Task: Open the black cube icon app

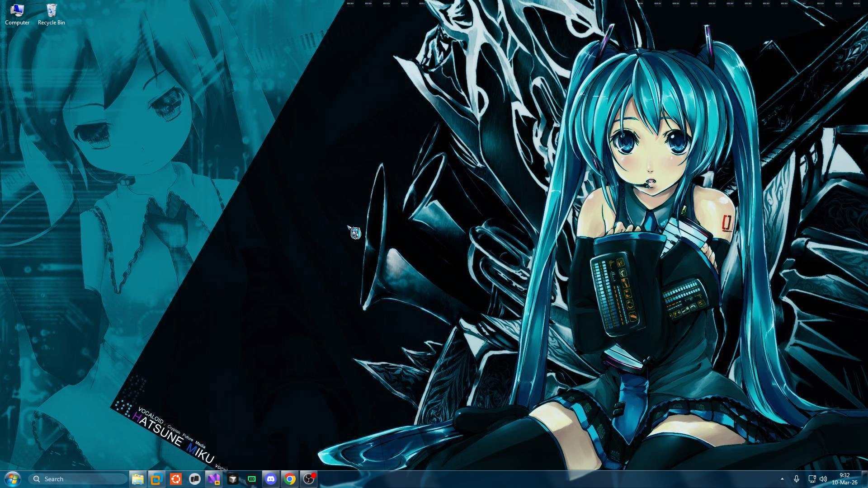Action: [233, 479]
